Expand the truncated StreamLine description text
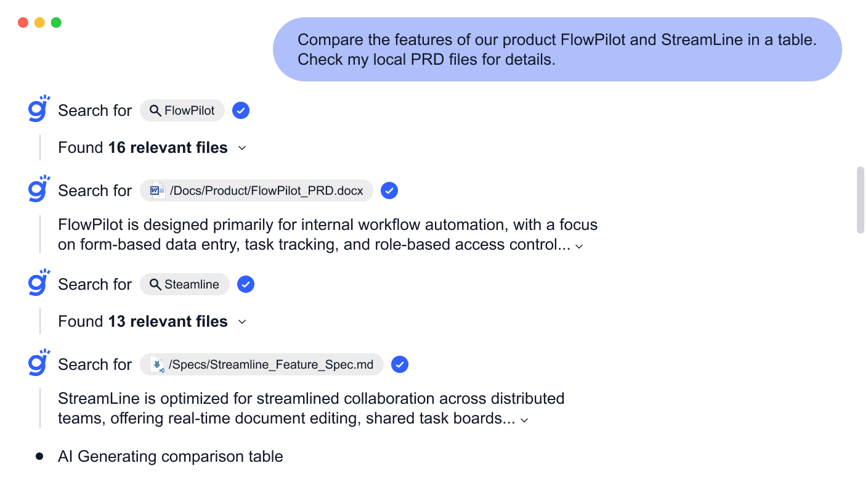868x479 pixels. [x=524, y=419]
